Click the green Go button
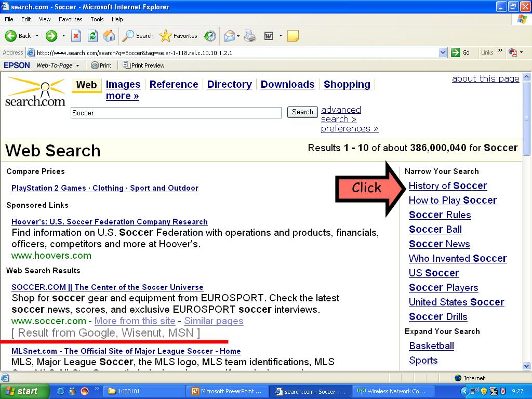This screenshot has height=399, width=532. (x=460, y=52)
